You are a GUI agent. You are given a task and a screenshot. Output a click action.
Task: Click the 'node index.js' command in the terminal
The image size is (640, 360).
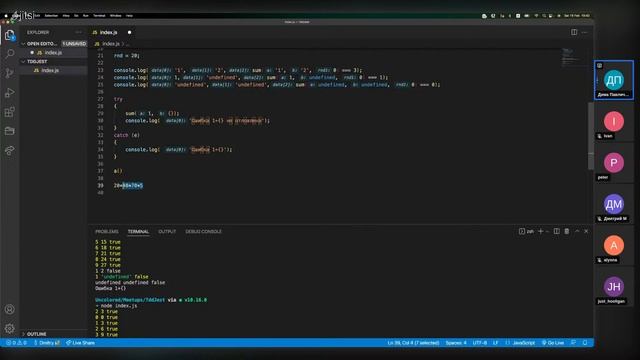[x=119, y=306]
